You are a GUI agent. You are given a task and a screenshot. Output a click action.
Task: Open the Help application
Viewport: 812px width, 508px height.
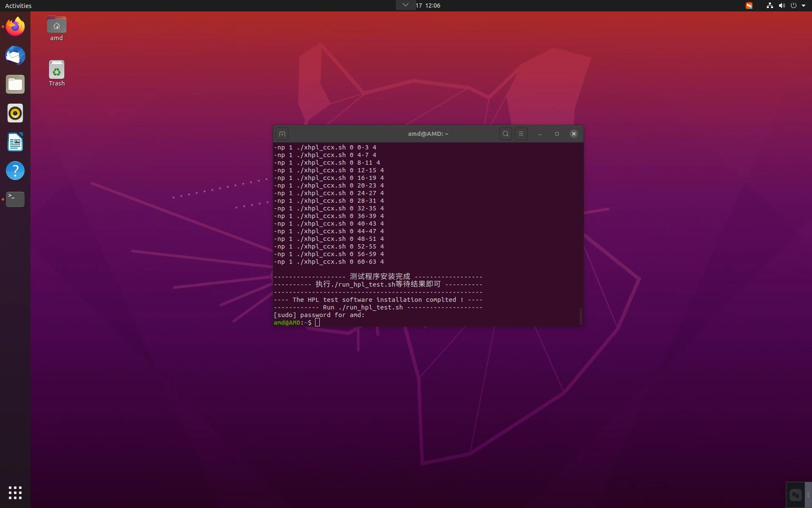(x=15, y=171)
